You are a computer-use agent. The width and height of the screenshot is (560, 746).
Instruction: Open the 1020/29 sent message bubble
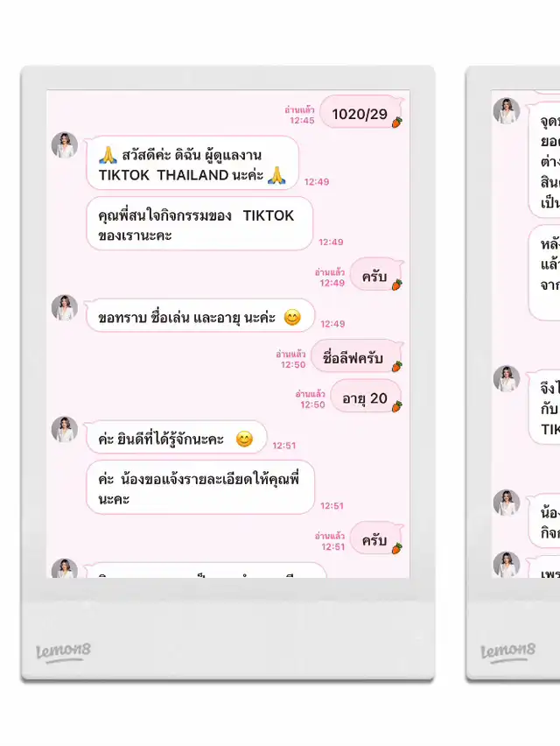[x=360, y=112]
